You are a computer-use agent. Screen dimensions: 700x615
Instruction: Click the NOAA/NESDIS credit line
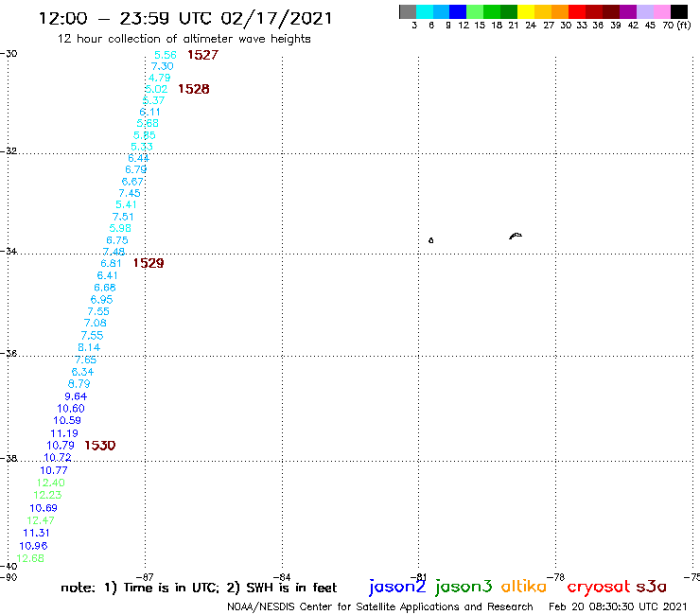380,606
